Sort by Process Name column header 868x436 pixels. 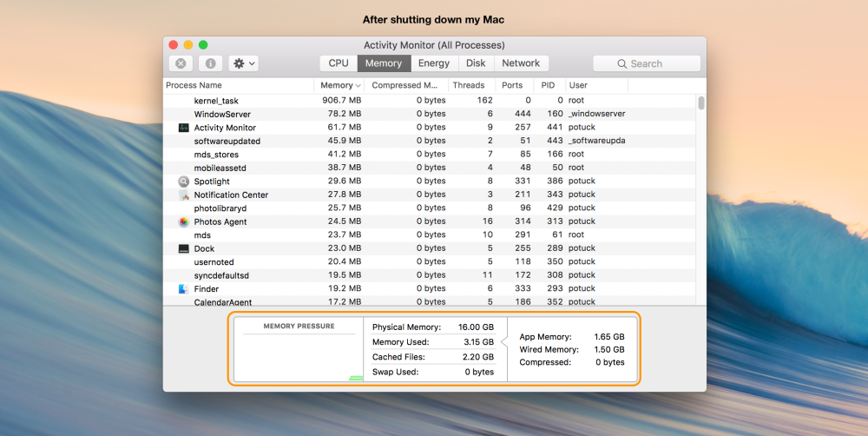(x=239, y=85)
